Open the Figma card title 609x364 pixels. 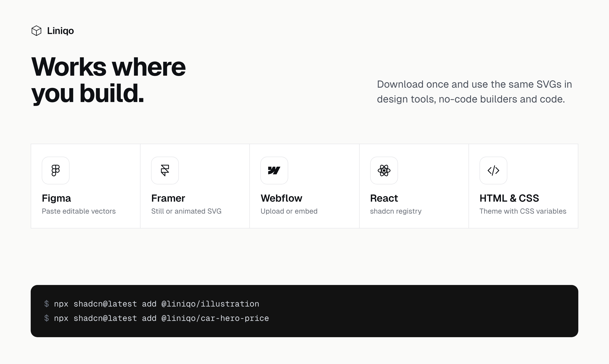click(x=56, y=198)
